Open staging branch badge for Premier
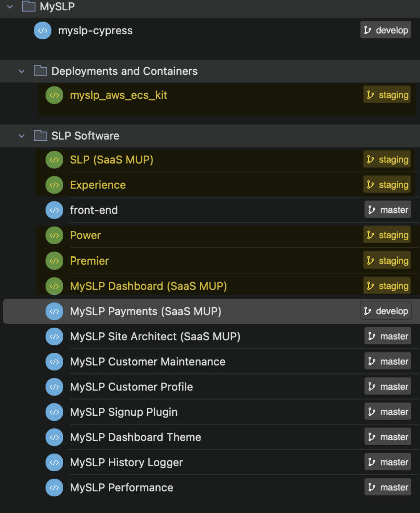 387,260
